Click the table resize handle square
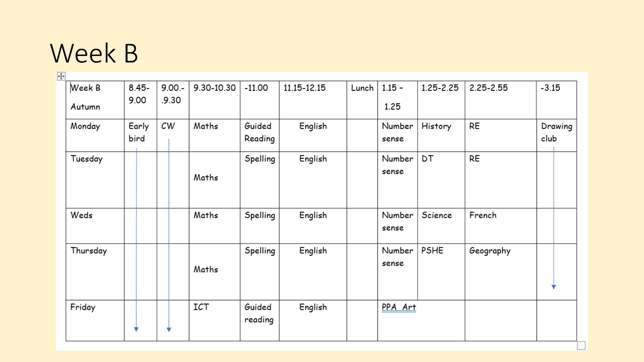 [x=581, y=346]
